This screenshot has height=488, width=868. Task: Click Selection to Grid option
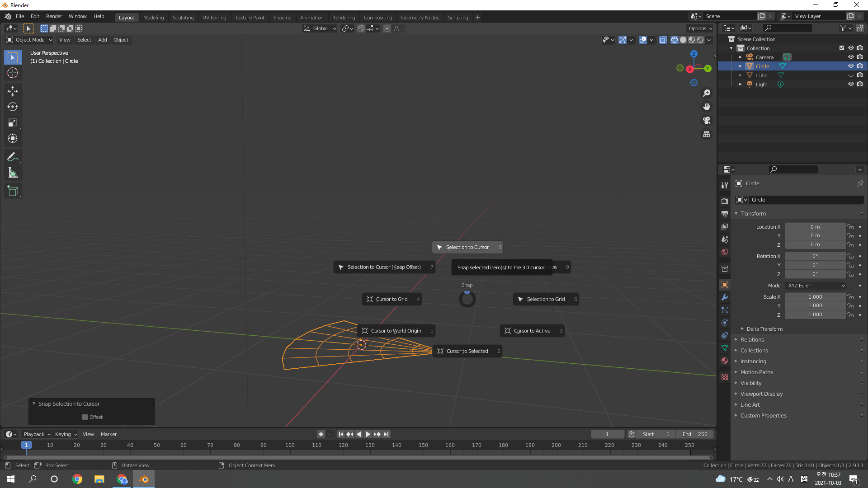546,299
